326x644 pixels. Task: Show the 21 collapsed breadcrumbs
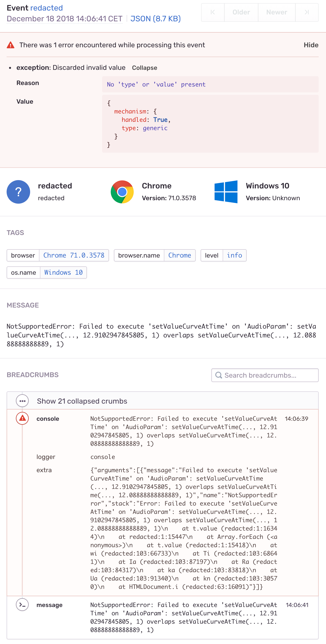(82, 401)
